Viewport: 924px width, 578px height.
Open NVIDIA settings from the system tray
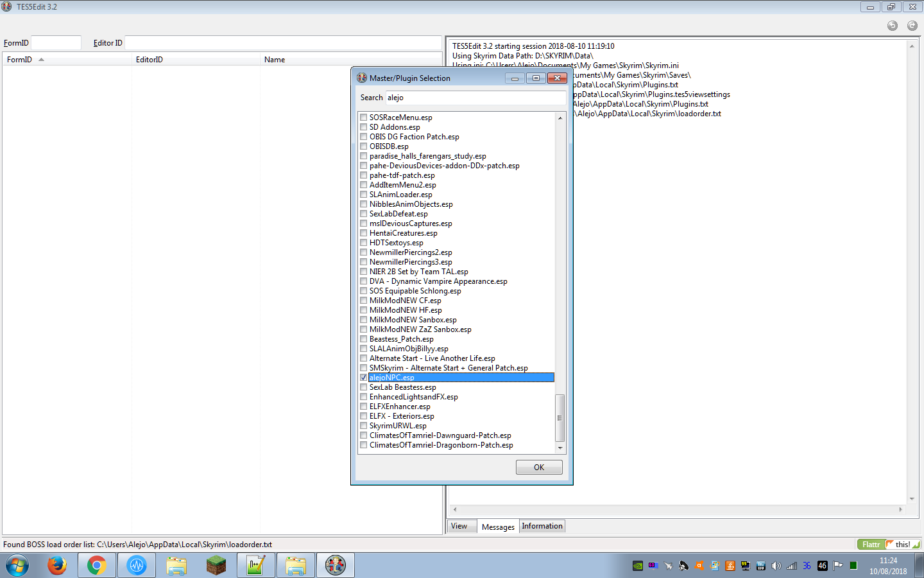click(638, 566)
